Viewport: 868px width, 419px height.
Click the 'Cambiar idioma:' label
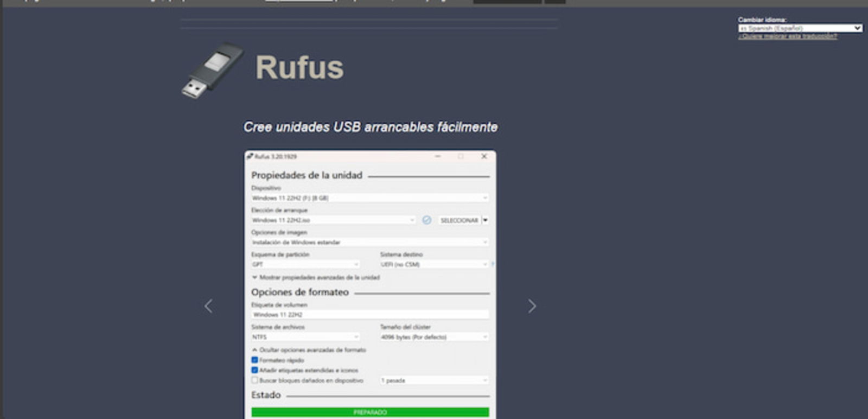click(x=762, y=20)
